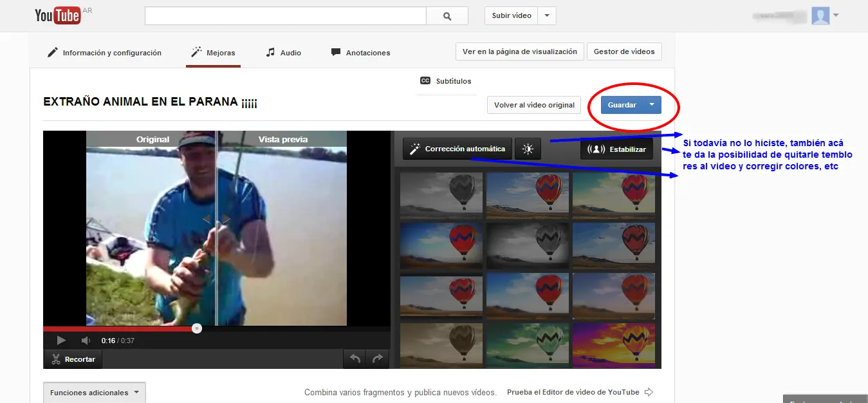The width and height of the screenshot is (868, 403).
Task: Play the video with the play button
Action: 61,341
